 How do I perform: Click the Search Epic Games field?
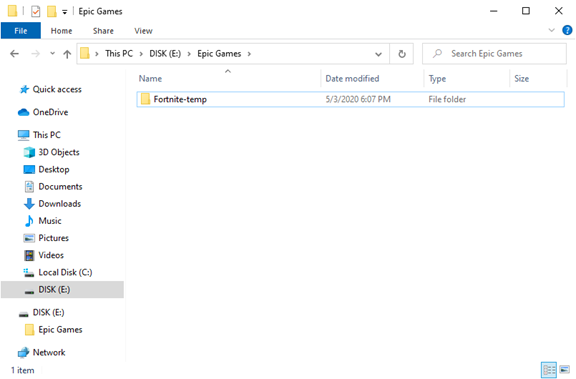494,54
